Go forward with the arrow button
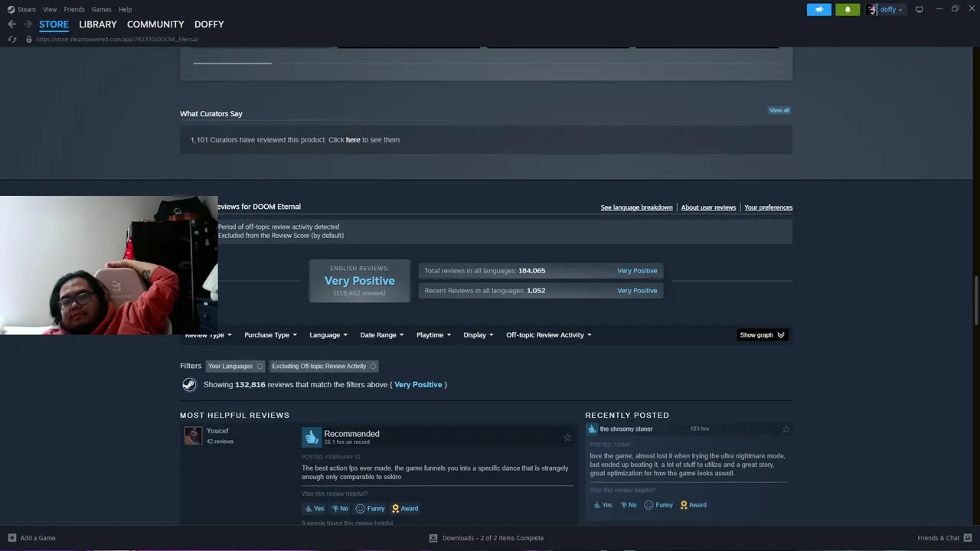 28,24
